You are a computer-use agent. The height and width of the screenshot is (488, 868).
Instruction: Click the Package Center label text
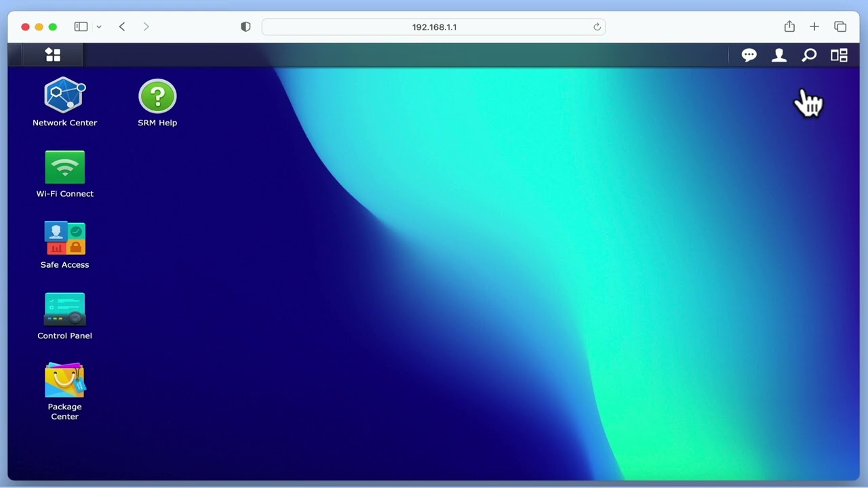(x=65, y=411)
